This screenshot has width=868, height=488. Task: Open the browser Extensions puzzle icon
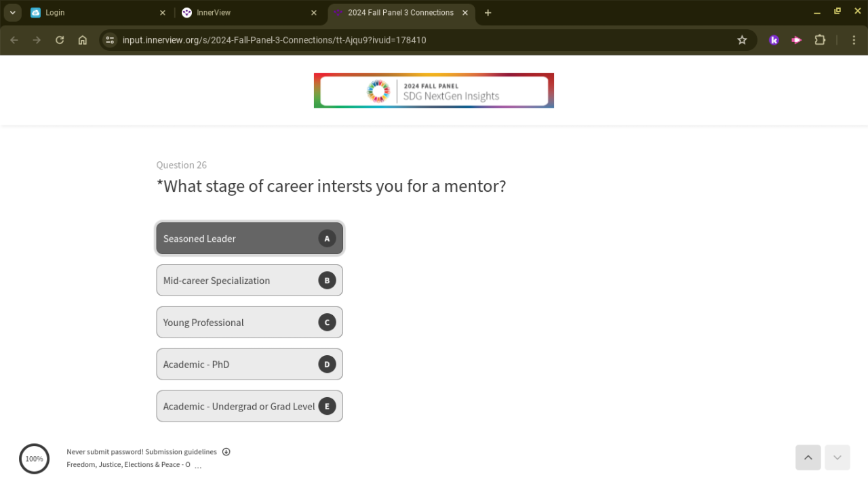tap(820, 40)
